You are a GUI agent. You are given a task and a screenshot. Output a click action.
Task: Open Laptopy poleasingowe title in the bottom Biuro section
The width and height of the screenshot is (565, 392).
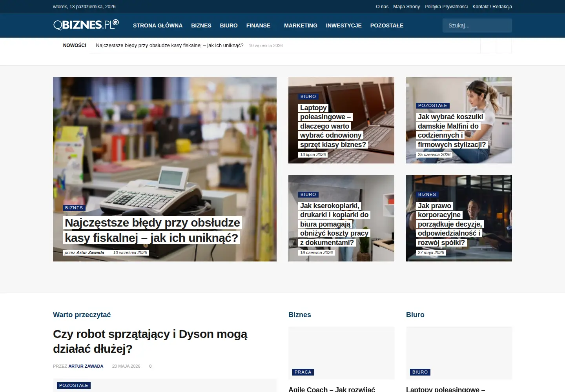click(445, 389)
